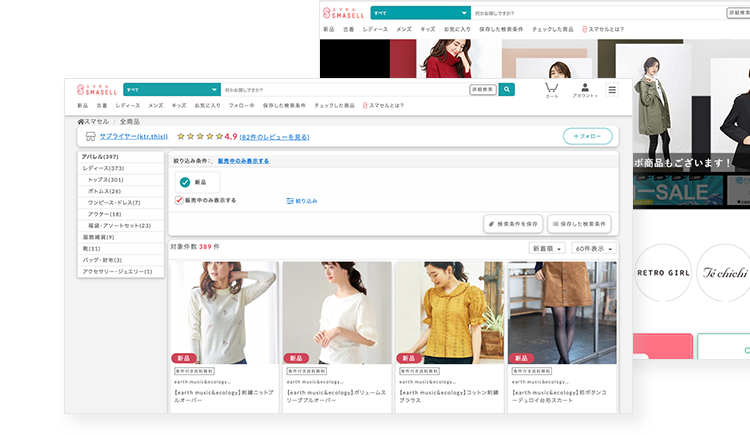
Task: Select ワンピース・ドレス(7) category
Action: 121,203
